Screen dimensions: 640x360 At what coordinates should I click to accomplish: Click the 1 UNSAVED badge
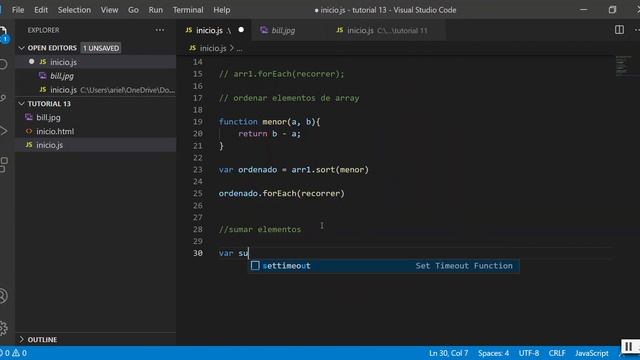coord(101,48)
